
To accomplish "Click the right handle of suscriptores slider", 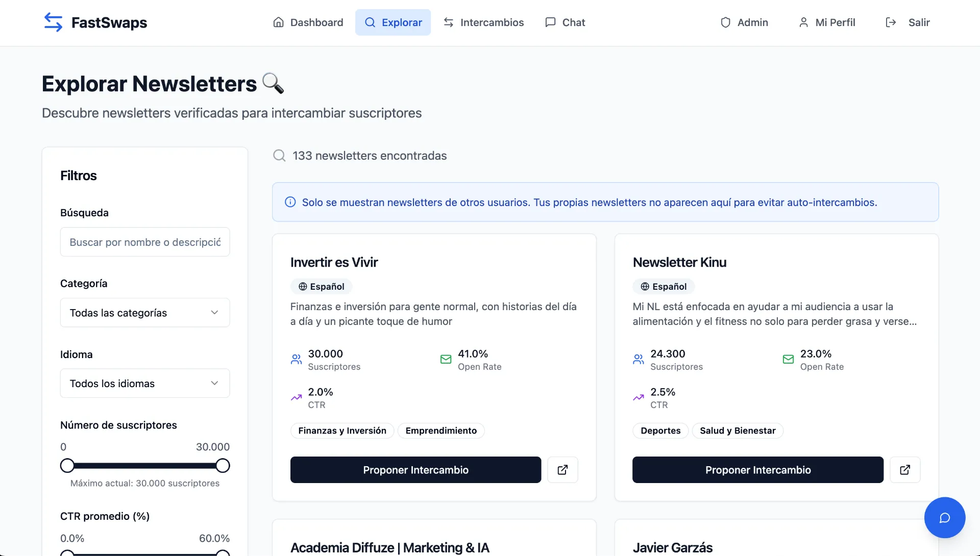I will pos(223,466).
